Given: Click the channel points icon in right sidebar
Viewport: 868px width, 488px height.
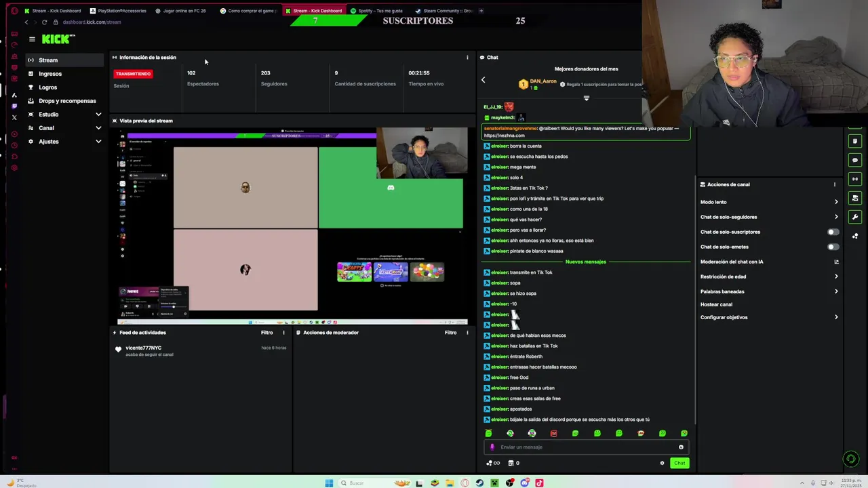Looking at the screenshot, I should [855, 237].
